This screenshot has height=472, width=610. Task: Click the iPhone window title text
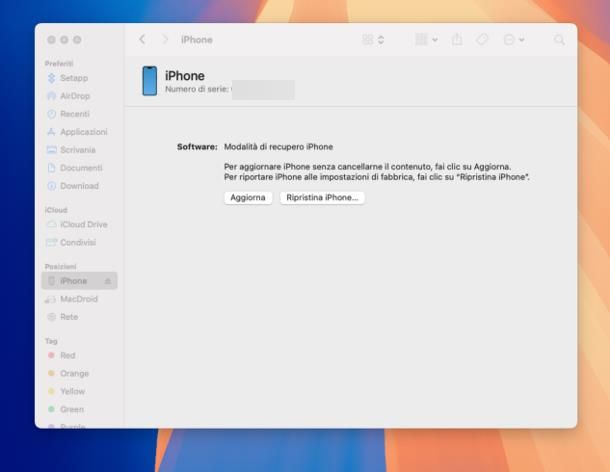coord(196,40)
